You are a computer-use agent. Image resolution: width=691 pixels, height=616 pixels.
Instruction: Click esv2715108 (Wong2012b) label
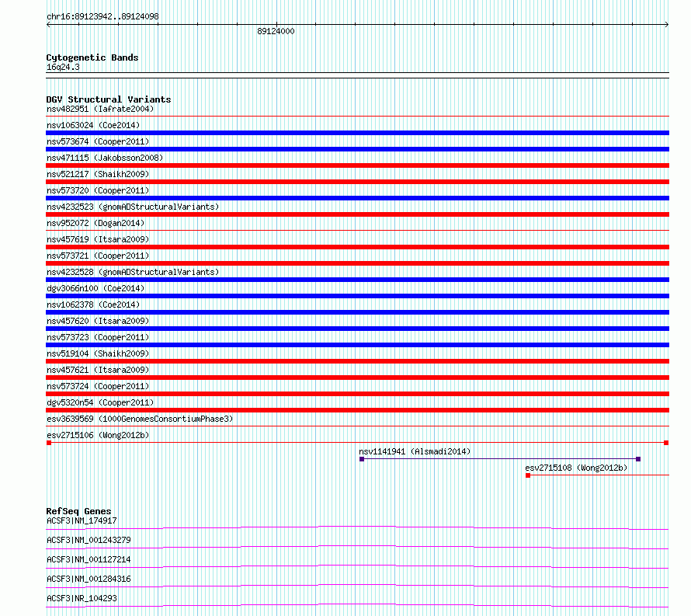coord(576,468)
